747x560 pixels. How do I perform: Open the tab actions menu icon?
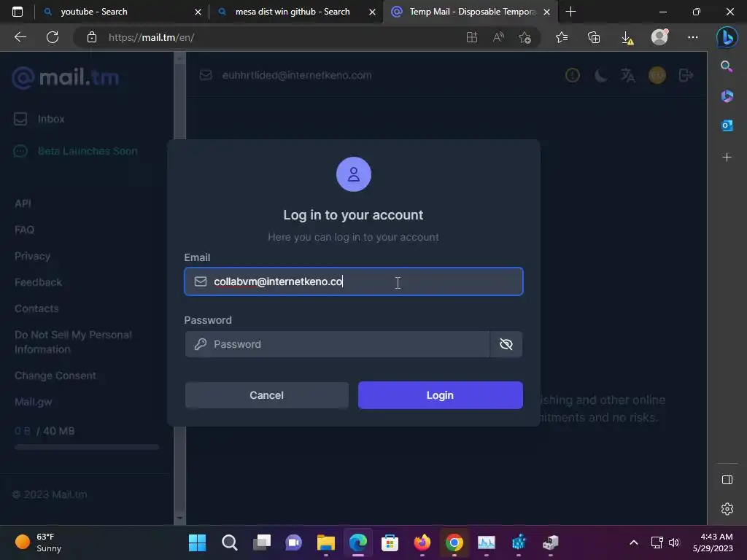coord(18,12)
